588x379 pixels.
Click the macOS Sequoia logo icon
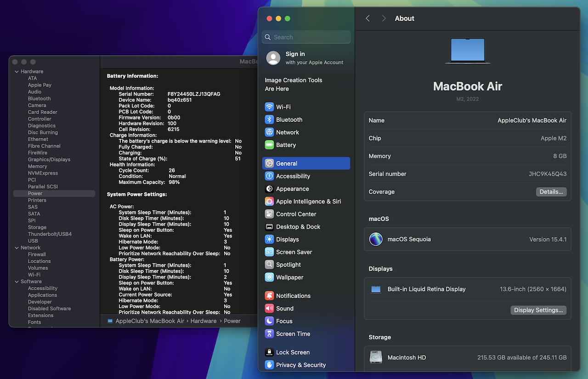(x=376, y=239)
